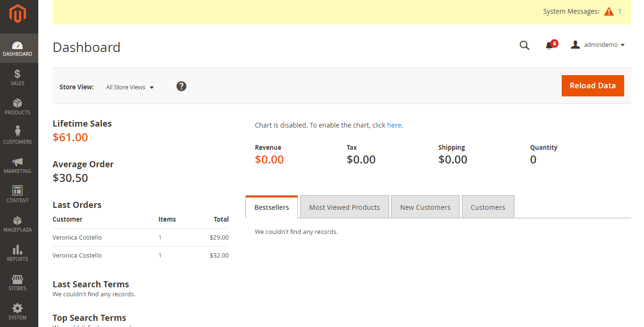Viewport: 644px width, 327px height.
Task: Click the Magento logo icon
Action: pyautogui.click(x=17, y=14)
